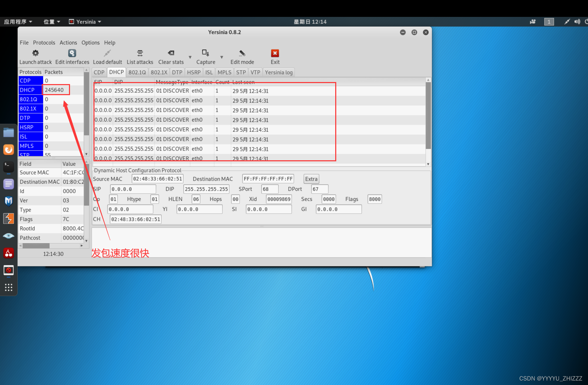Switch to the STP tab
This screenshot has width=588, height=385.
[x=241, y=72]
